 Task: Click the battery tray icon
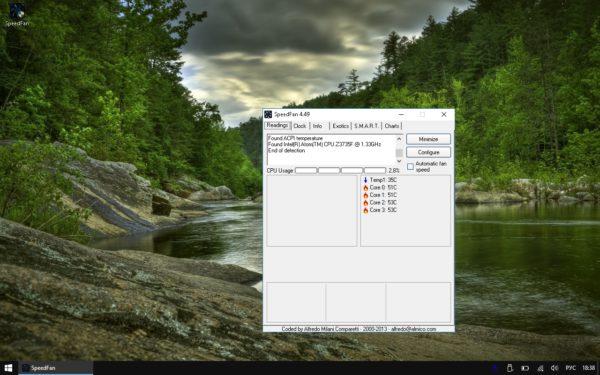coord(525,368)
